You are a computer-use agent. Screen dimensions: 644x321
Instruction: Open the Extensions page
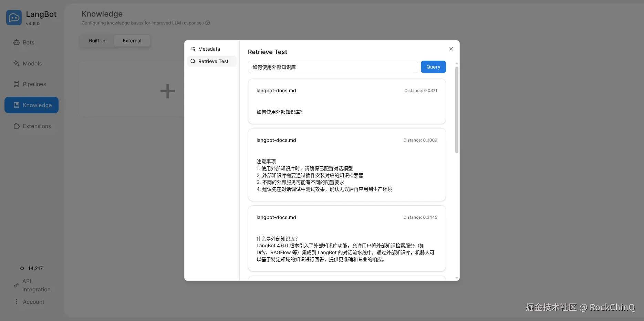(31, 126)
